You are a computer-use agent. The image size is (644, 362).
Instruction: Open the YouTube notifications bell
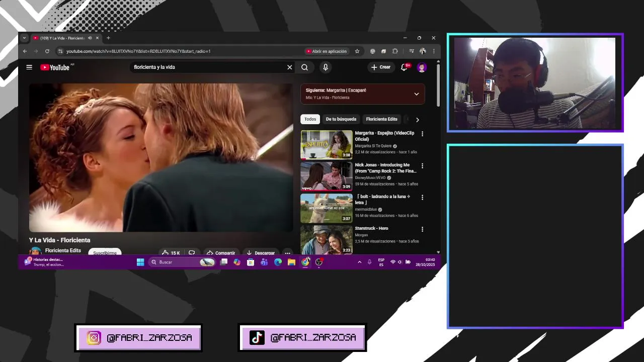point(404,67)
